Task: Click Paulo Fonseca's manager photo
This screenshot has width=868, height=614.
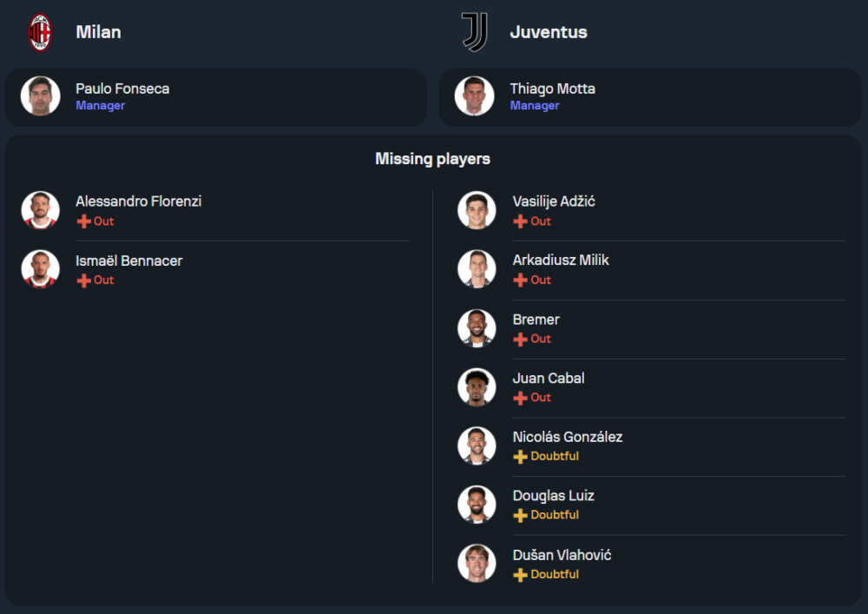Action: (41, 96)
